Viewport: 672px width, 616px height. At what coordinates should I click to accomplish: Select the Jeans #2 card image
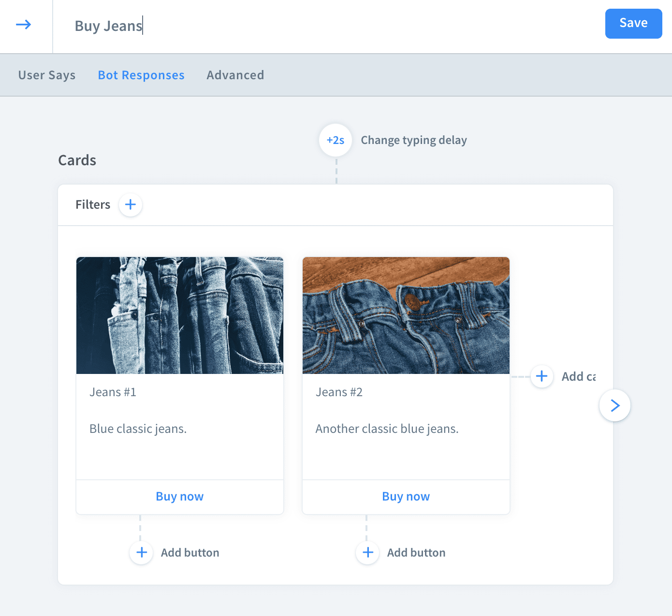tap(406, 315)
